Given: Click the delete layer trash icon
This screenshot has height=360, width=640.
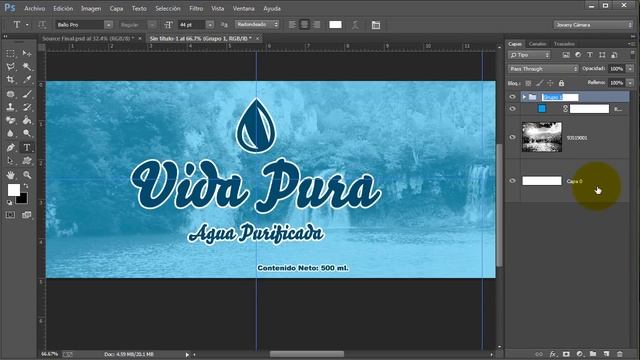Looking at the screenshot, I should (x=620, y=354).
